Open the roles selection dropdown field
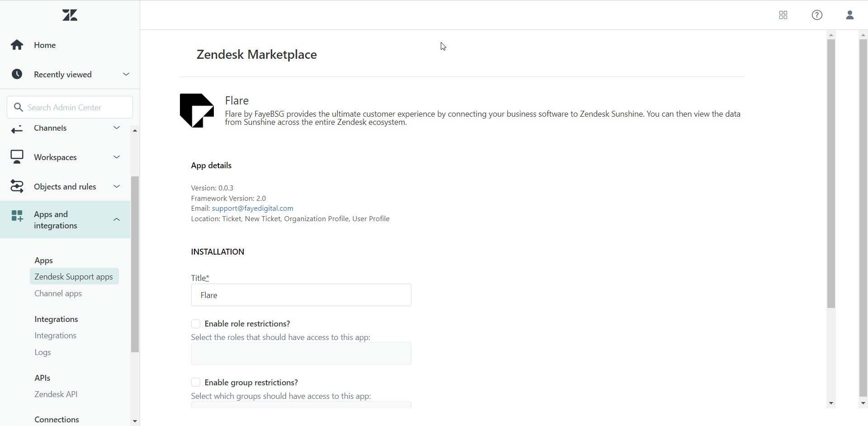This screenshot has height=426, width=868. 301,354
